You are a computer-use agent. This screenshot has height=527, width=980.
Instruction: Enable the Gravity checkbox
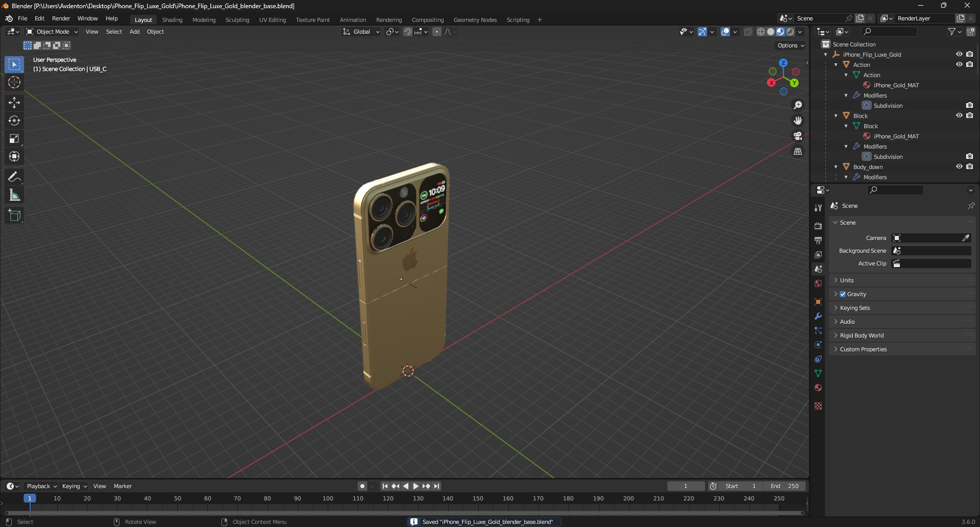click(x=843, y=294)
